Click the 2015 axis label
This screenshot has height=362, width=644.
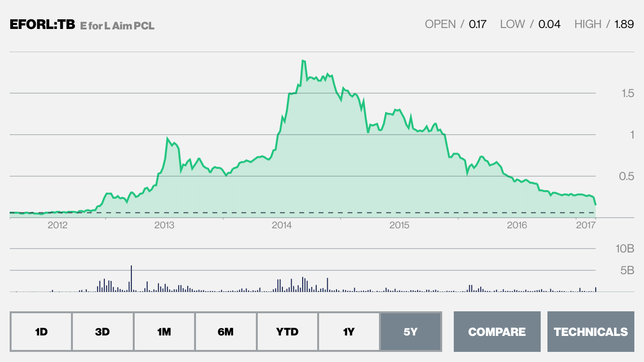[x=399, y=225]
